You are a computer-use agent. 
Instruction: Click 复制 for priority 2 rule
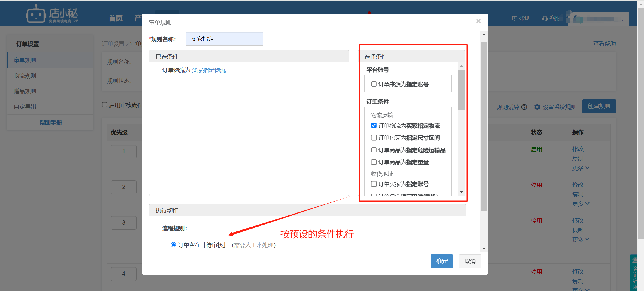pyautogui.click(x=578, y=194)
